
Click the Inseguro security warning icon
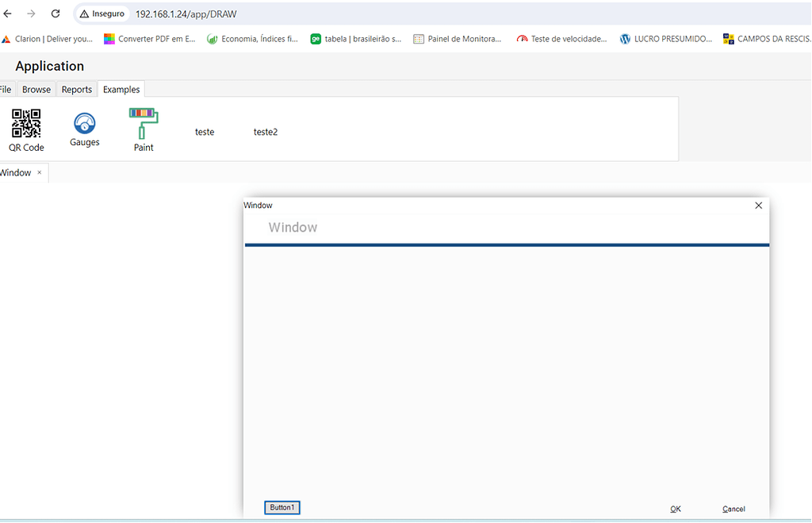pos(82,13)
